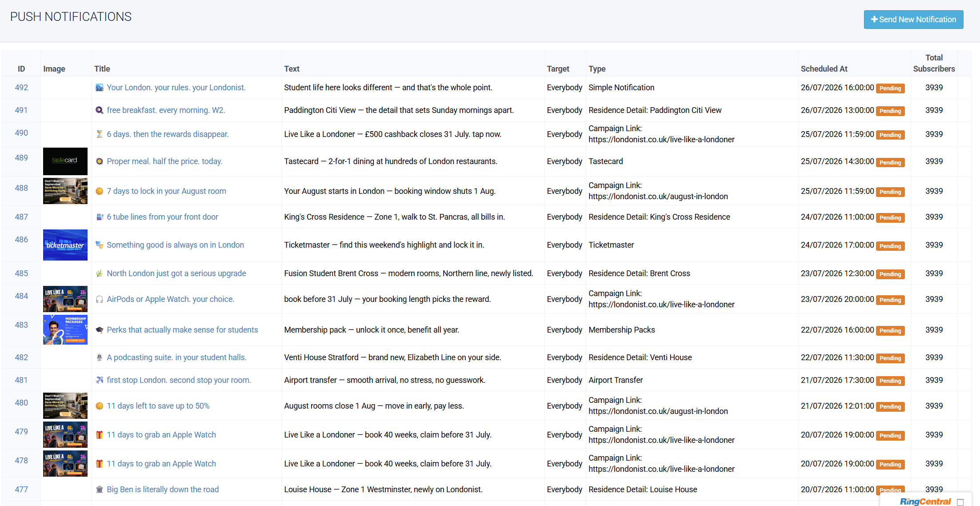This screenshot has height=506, width=980.
Task: Click the RingCentral logo widget
Action: [925, 502]
